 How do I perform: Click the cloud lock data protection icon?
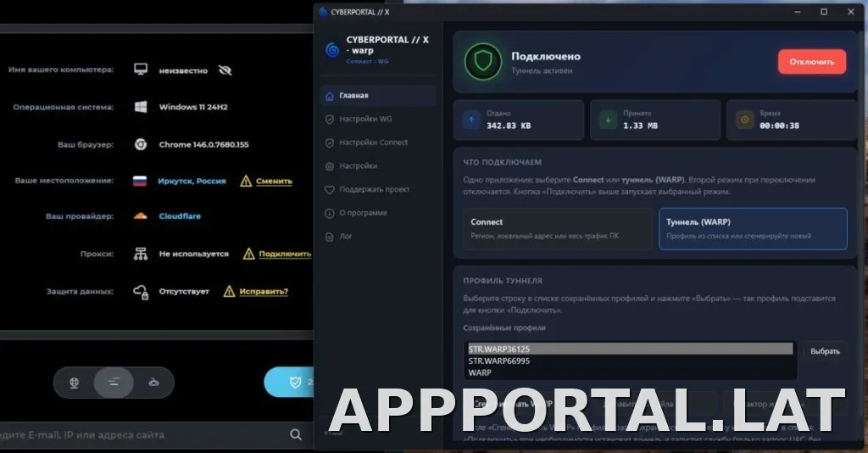click(x=141, y=292)
